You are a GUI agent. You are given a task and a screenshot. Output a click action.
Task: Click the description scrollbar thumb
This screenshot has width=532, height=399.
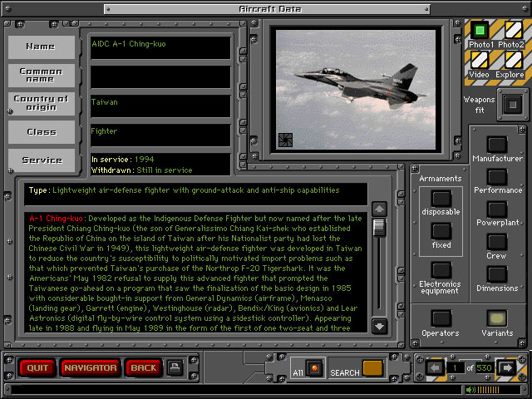[379, 228]
